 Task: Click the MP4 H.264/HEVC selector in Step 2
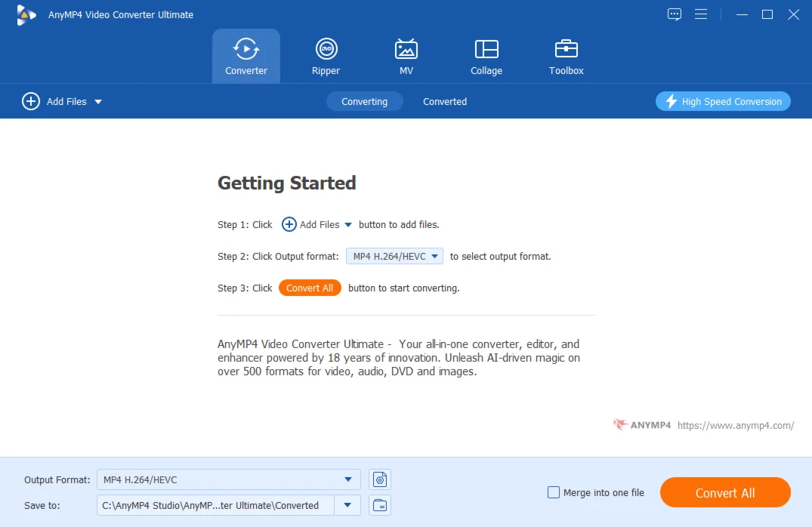click(x=394, y=256)
